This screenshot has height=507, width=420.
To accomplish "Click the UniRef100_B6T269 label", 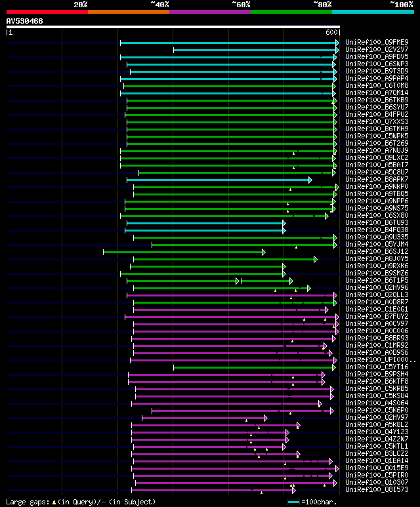I will point(377,143).
